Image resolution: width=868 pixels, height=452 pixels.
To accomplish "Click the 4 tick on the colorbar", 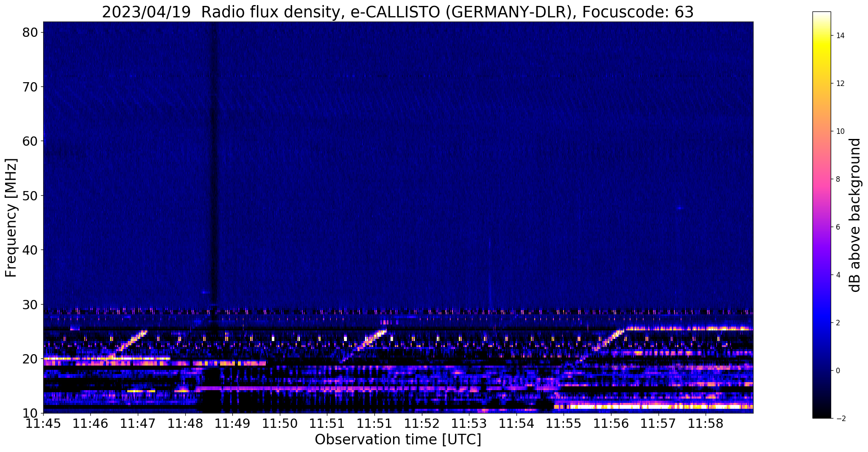I will (x=837, y=275).
